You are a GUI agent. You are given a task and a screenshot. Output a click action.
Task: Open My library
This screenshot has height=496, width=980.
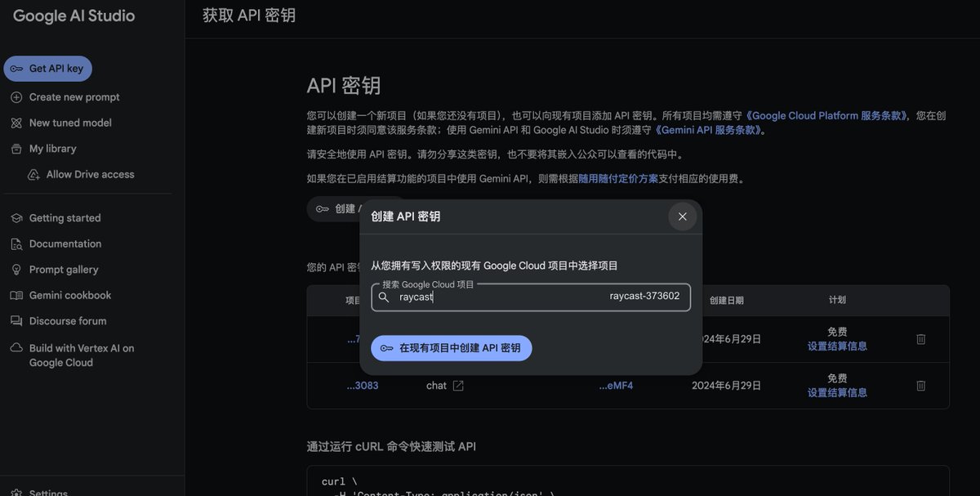point(52,149)
